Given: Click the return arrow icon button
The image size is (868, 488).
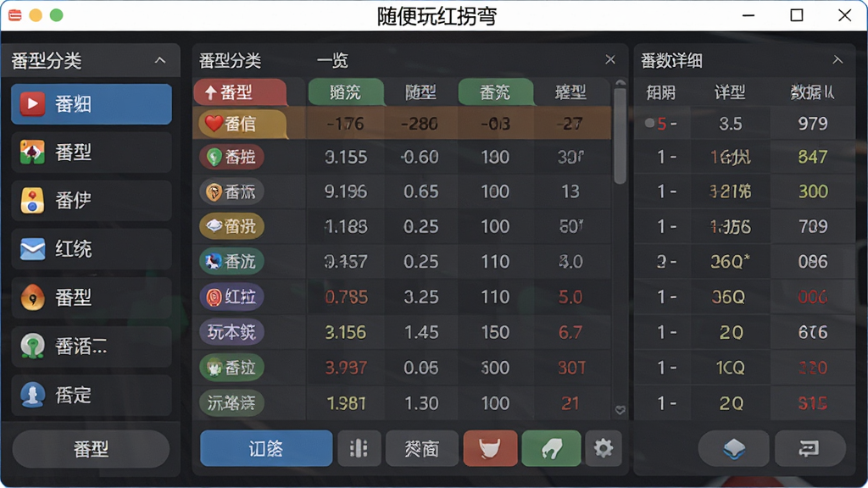Looking at the screenshot, I should [x=810, y=448].
